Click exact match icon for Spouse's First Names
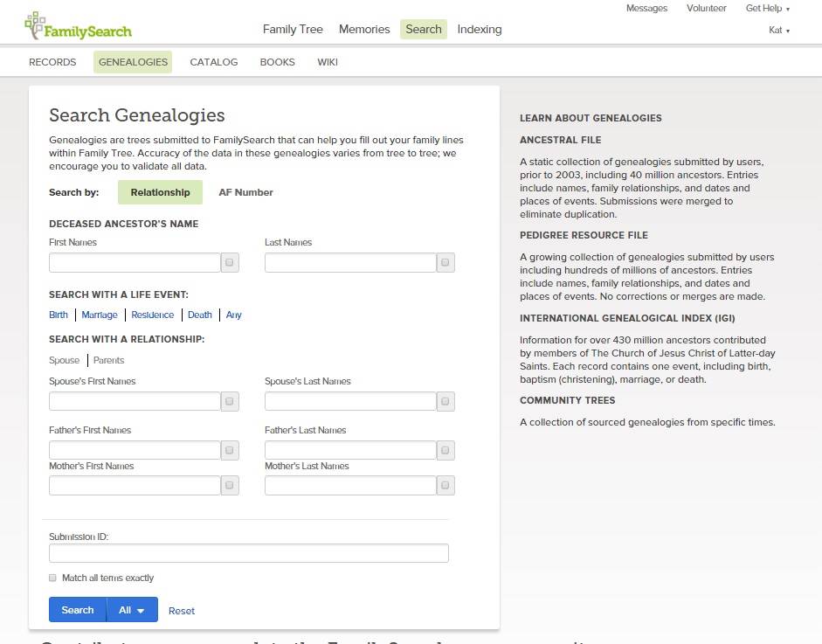 228,401
